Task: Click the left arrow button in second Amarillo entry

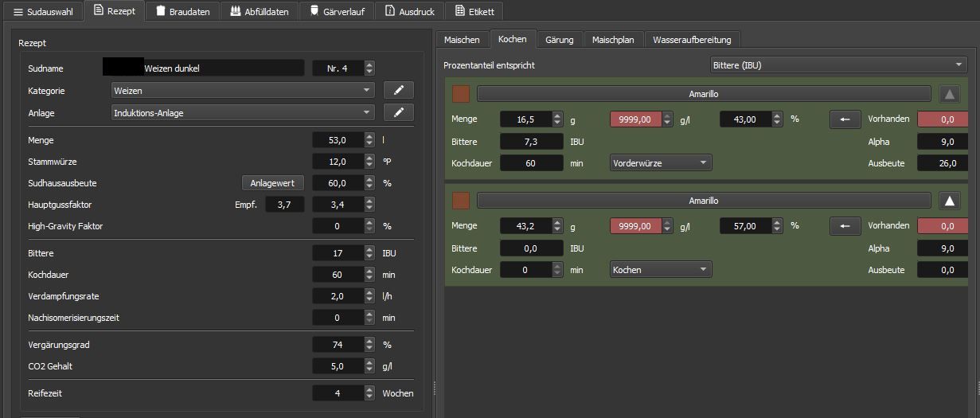Action: click(x=845, y=226)
